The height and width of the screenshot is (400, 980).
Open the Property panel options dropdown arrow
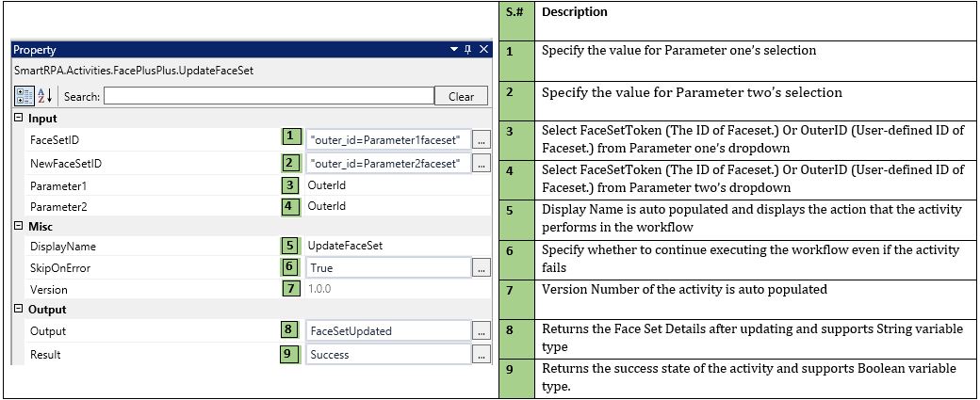click(x=453, y=50)
